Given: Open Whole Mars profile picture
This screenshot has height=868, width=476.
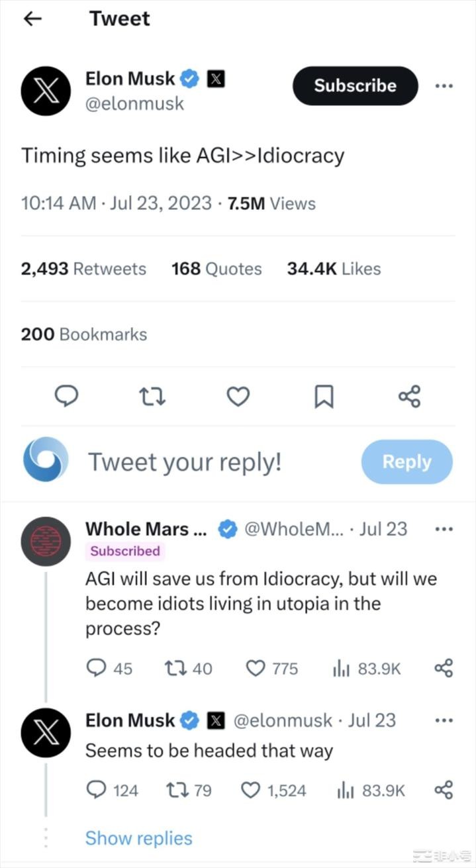Looking at the screenshot, I should click(x=46, y=541).
